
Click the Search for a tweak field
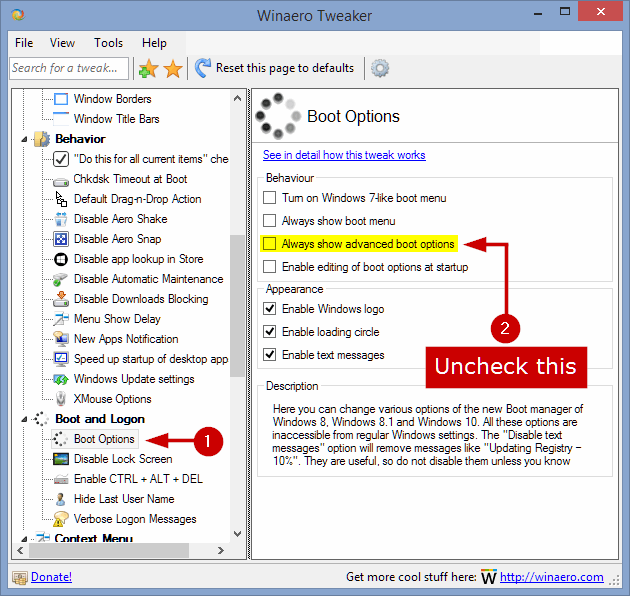pos(68,68)
